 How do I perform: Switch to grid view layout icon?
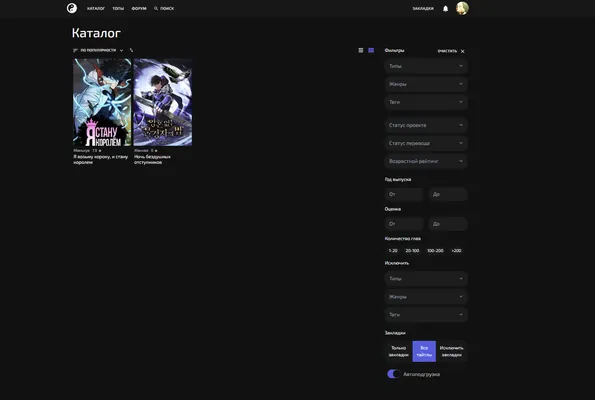(371, 50)
